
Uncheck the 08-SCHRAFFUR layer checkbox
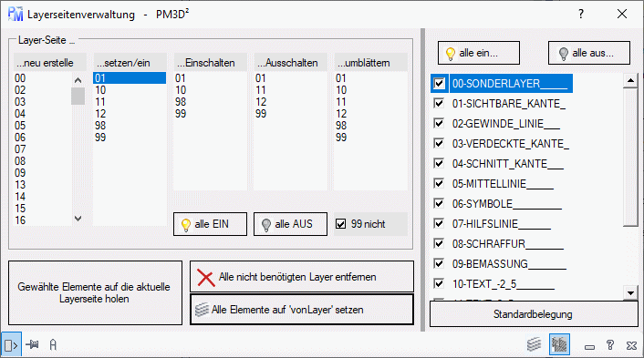coord(439,243)
